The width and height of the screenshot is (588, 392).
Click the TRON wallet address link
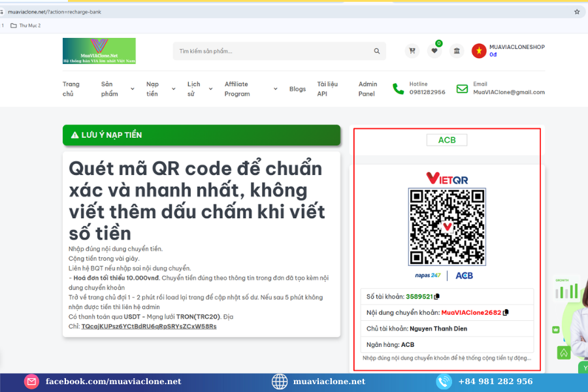click(149, 326)
